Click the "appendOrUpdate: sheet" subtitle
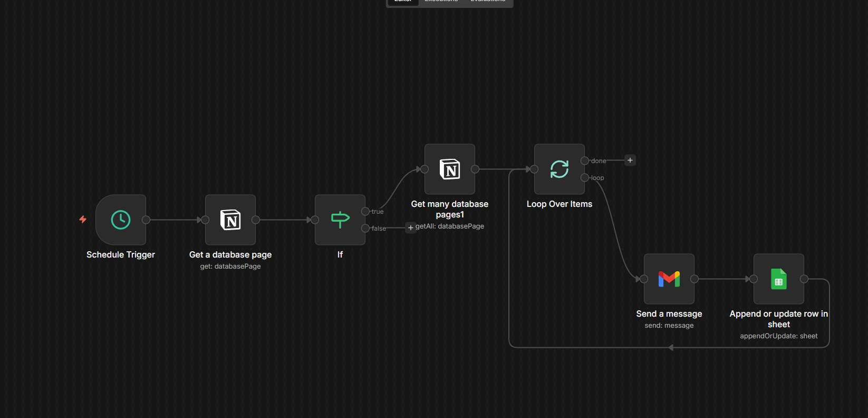 (779, 336)
